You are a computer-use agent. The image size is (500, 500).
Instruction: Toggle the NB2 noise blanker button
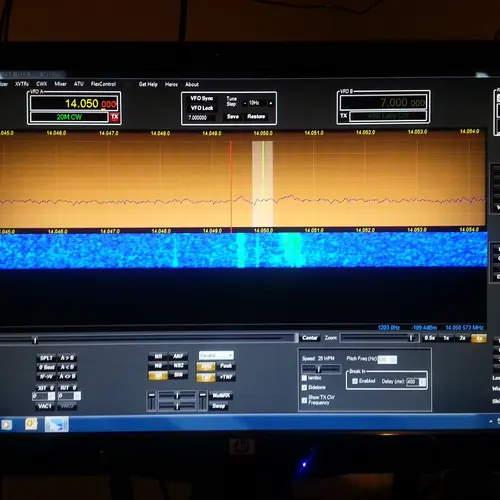pos(178,366)
